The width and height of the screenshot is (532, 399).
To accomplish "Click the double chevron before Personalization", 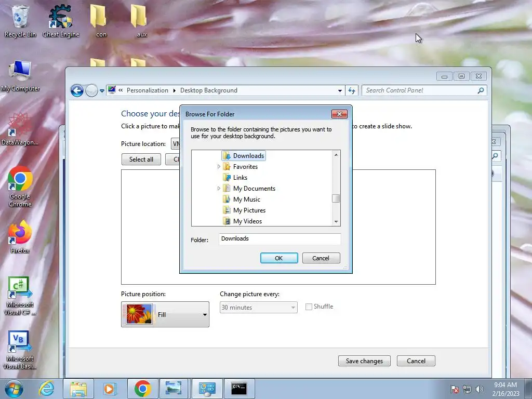I will click(121, 90).
